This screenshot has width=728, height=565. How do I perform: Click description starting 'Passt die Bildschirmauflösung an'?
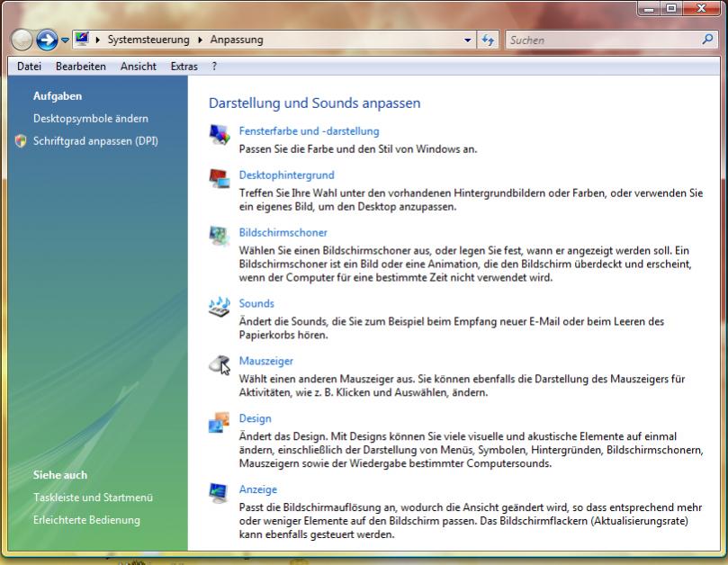pos(471,520)
